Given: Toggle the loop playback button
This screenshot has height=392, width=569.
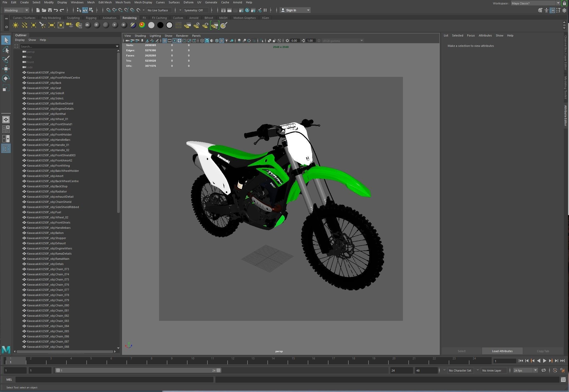Looking at the screenshot, I should (543, 370).
